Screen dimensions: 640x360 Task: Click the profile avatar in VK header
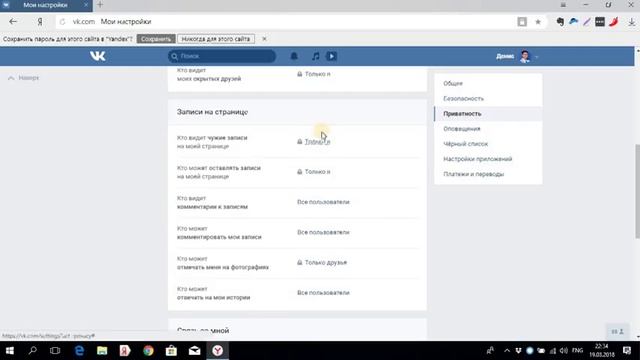tap(525, 56)
